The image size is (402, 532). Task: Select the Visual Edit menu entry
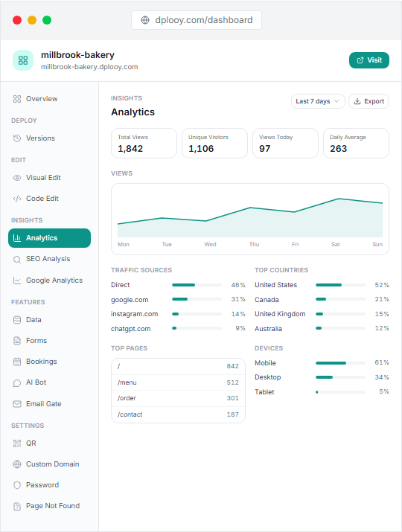pos(50,178)
